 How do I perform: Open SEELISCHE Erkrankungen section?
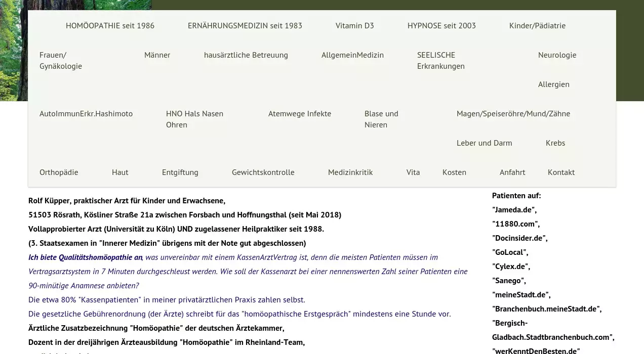(x=440, y=60)
